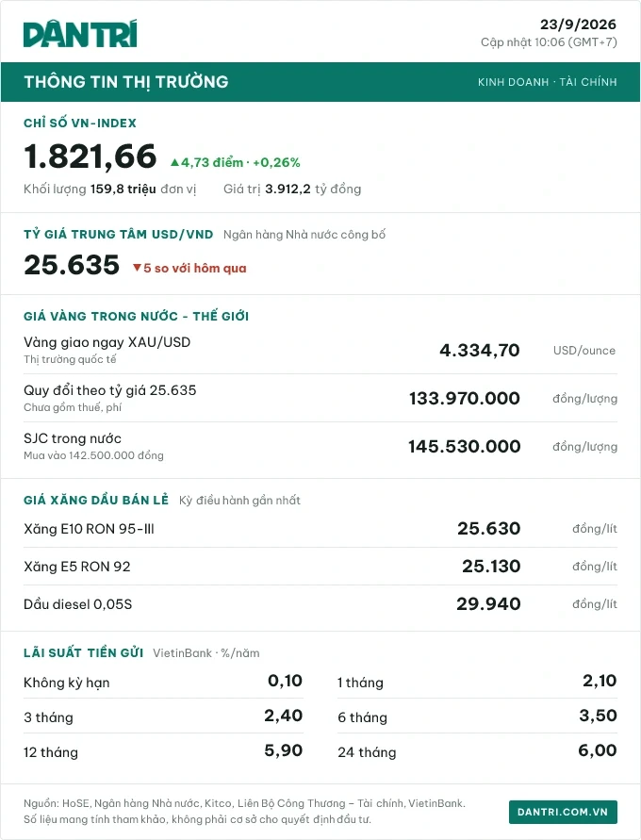The width and height of the screenshot is (641, 840).
Task: Click the volume '159,8 triệu đơn vị'
Action: point(143,189)
